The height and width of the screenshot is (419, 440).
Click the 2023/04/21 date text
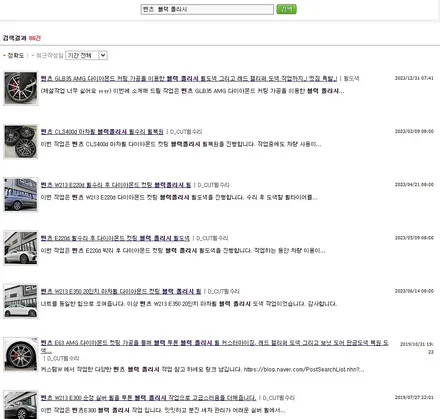pyautogui.click(x=414, y=184)
